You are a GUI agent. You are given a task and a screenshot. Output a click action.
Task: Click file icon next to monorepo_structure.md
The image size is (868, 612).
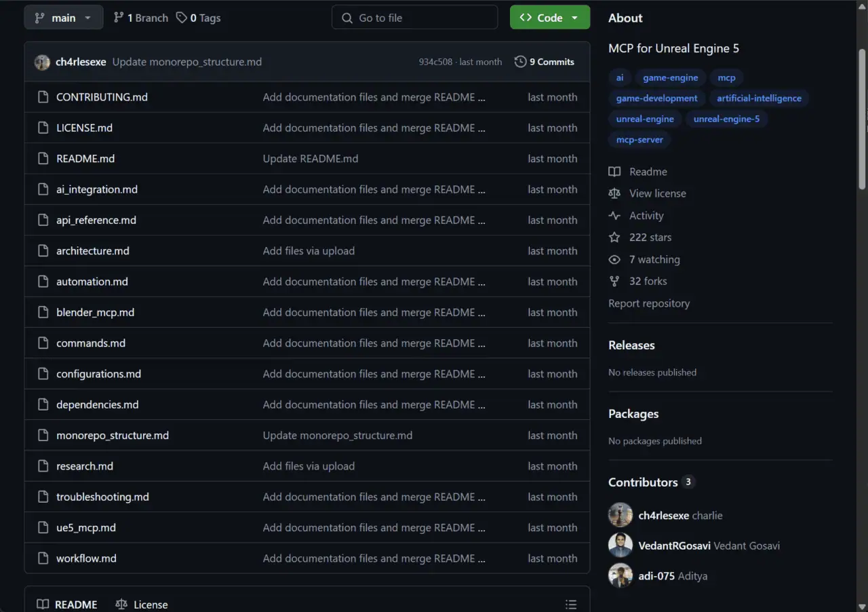[43, 436]
